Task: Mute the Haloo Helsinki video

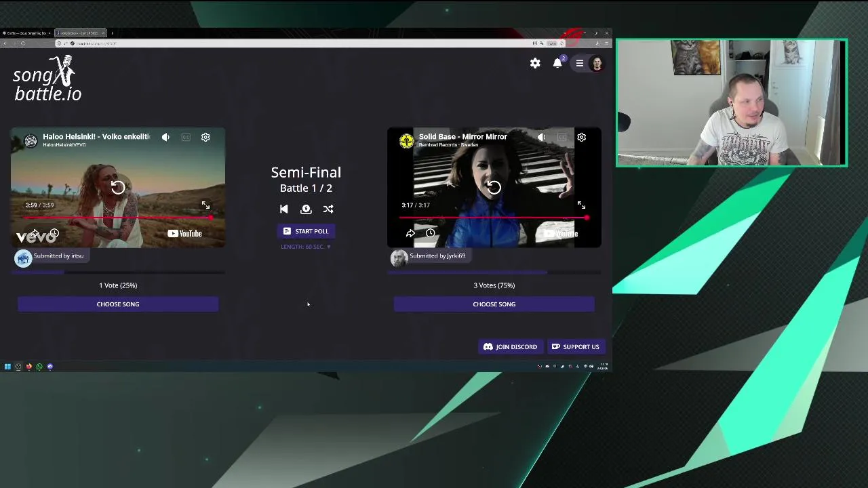Action: [165, 137]
